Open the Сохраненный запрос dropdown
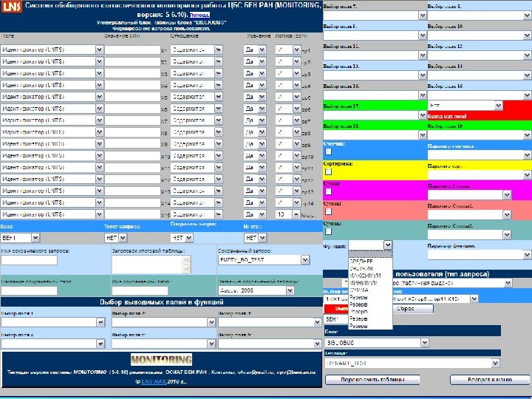This screenshot has height=399, width=532. click(264, 260)
